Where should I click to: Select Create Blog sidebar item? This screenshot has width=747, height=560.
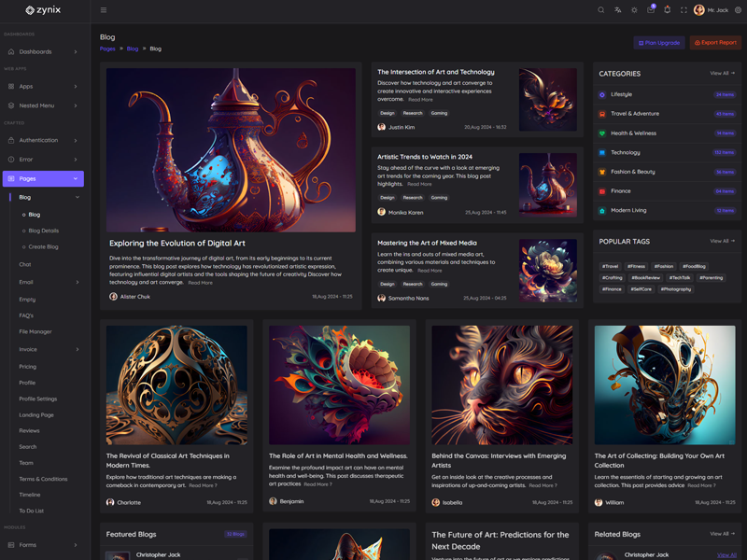(43, 246)
